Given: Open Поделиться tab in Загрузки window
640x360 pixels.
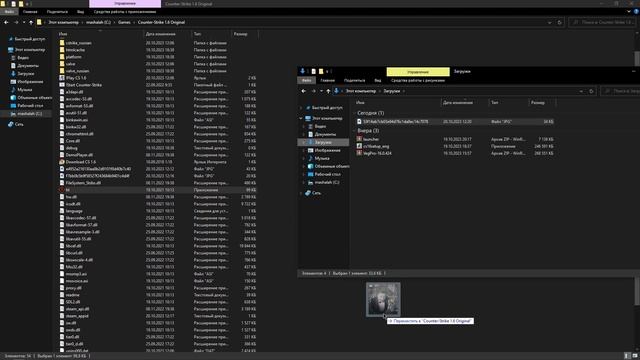Looking at the screenshot, I should pyautogui.click(x=354, y=80).
